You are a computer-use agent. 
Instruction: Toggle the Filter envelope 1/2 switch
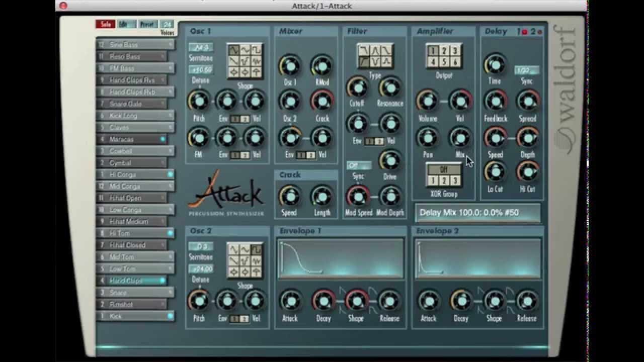click(374, 141)
